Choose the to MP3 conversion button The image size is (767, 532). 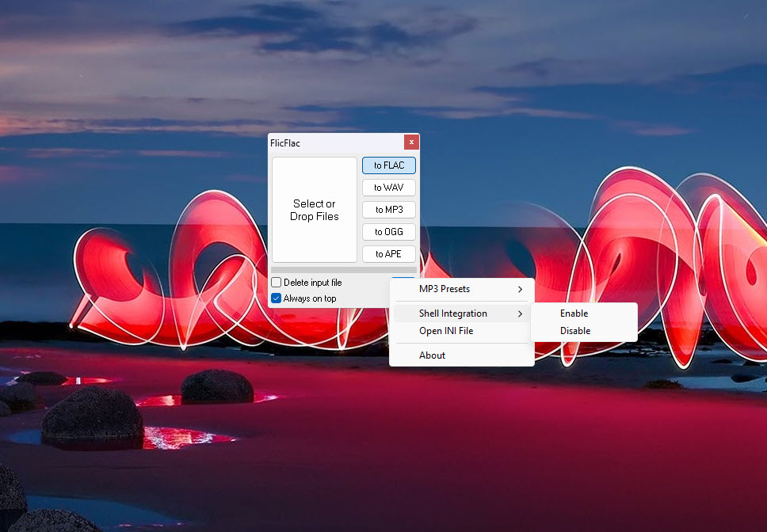[389, 210]
